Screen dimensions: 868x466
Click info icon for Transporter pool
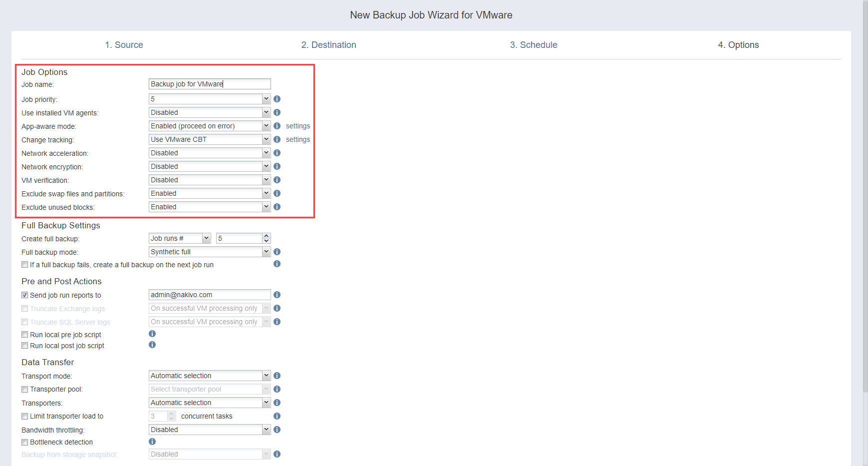[x=277, y=389]
